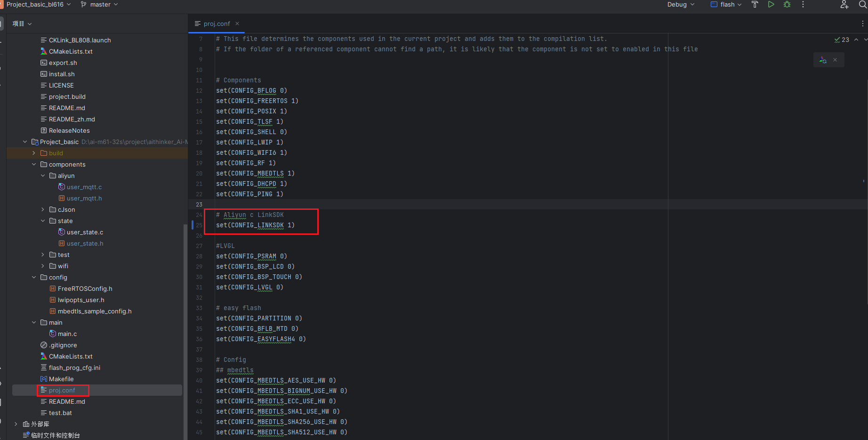Close the floating reload notification
868x440 pixels.
pyautogui.click(x=835, y=60)
